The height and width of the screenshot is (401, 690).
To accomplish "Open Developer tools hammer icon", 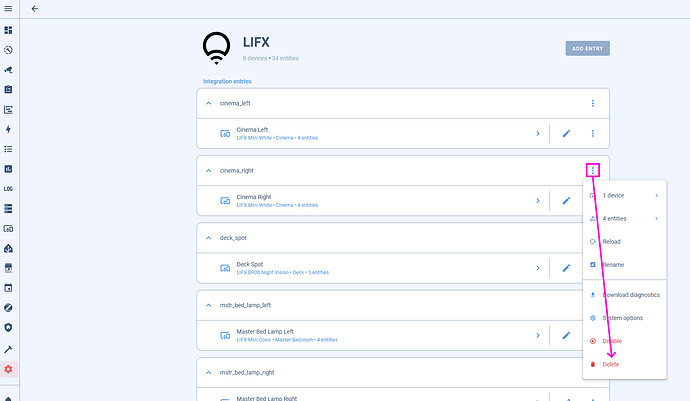I will [x=8, y=349].
